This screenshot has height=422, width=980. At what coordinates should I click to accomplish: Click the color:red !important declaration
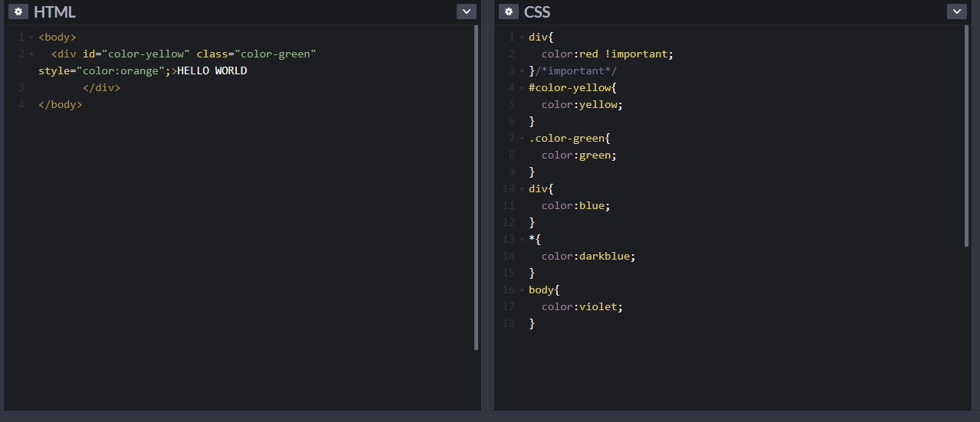pyautogui.click(x=608, y=54)
